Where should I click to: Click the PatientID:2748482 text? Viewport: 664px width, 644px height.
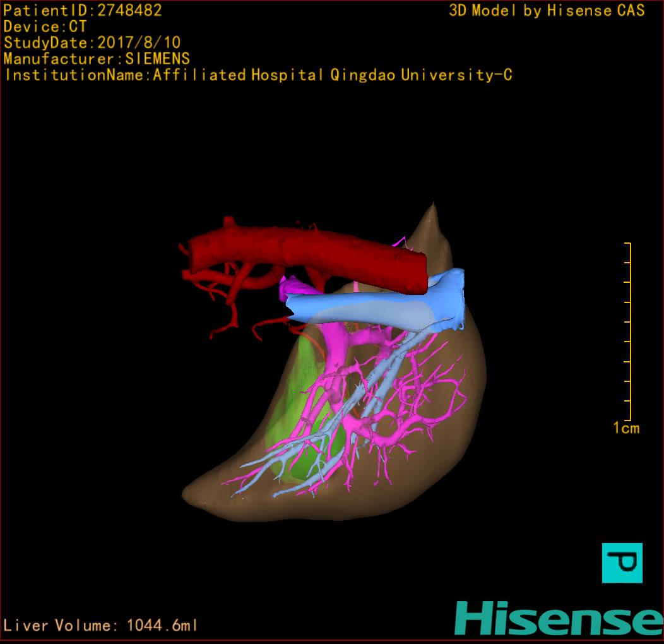(x=83, y=11)
